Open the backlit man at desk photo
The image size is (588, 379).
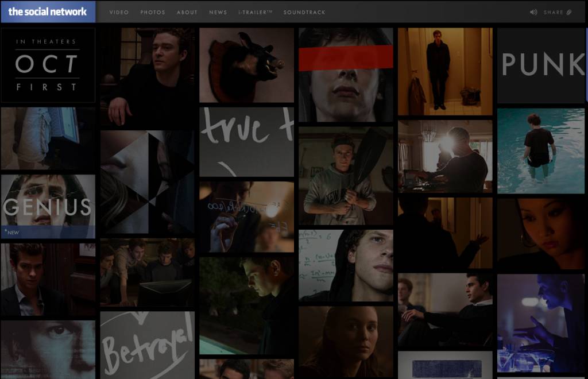[445, 156]
